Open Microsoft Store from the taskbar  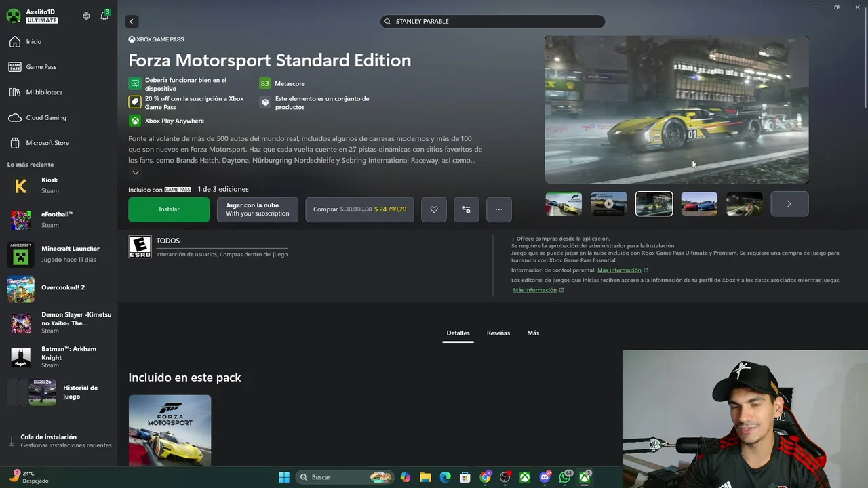click(465, 477)
